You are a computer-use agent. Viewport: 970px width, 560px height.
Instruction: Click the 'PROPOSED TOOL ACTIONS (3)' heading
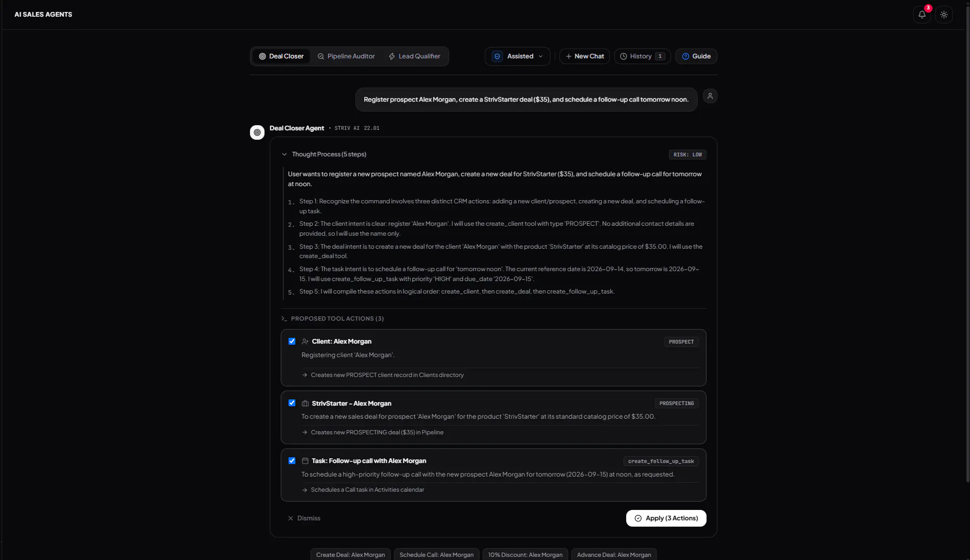[338, 319]
